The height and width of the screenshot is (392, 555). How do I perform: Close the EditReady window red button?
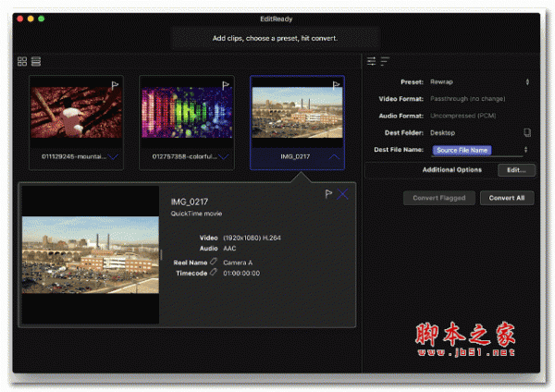click(x=20, y=18)
